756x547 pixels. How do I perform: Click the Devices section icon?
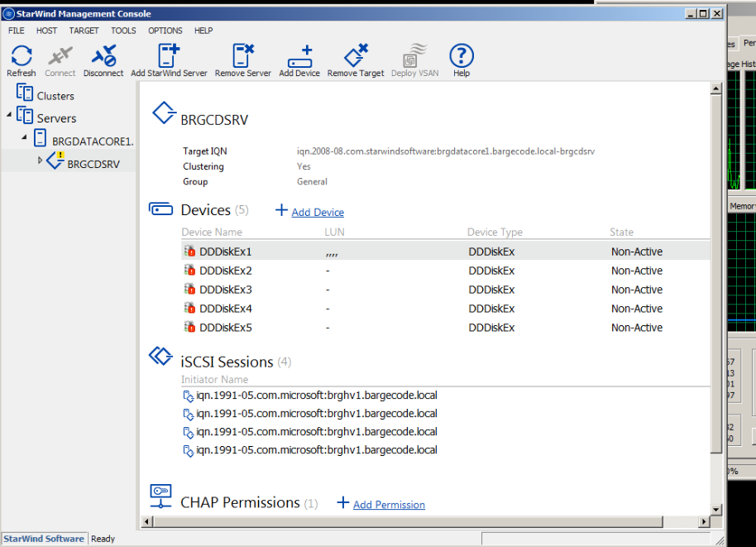pyautogui.click(x=160, y=209)
